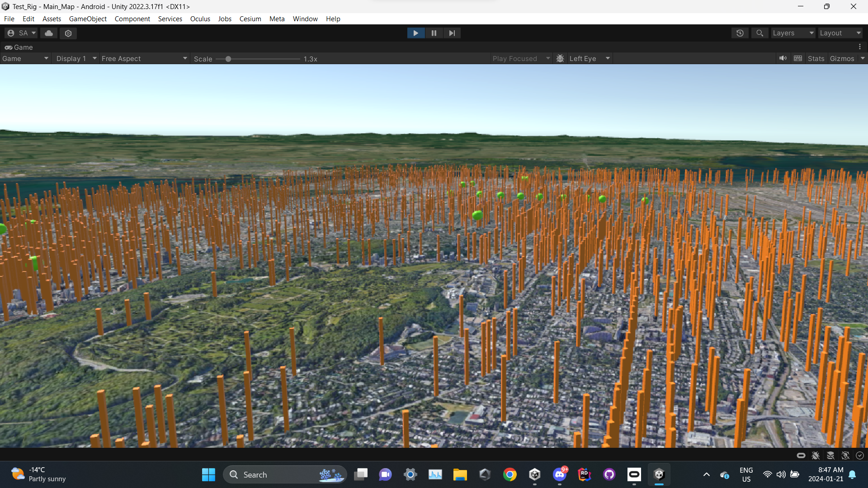Open Google Chrome from the taskbar
This screenshot has width=868, height=488.
point(510,474)
